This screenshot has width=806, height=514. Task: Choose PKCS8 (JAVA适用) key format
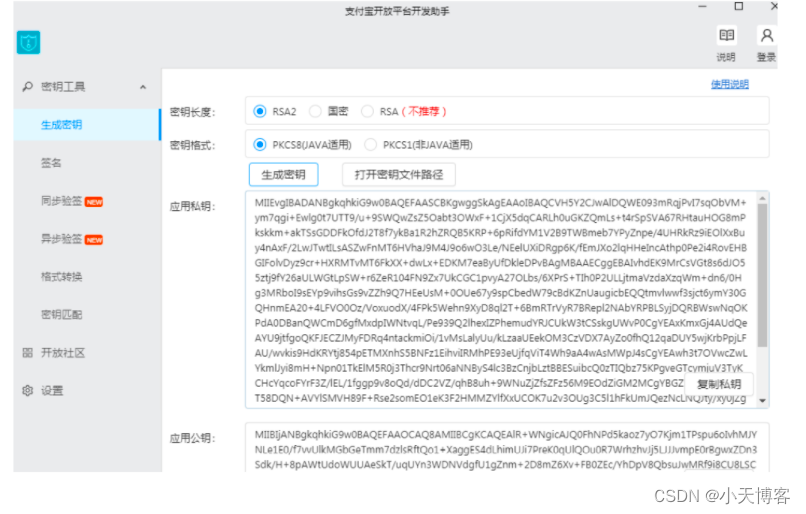click(260, 145)
